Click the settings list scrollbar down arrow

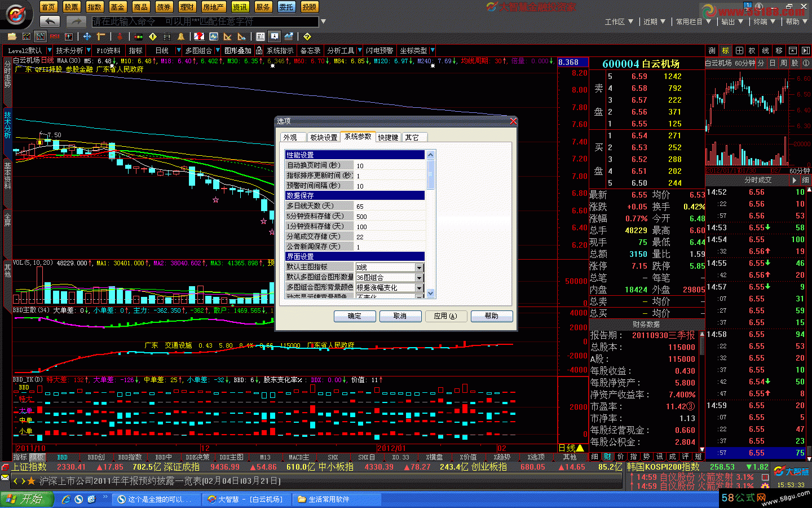(431, 293)
